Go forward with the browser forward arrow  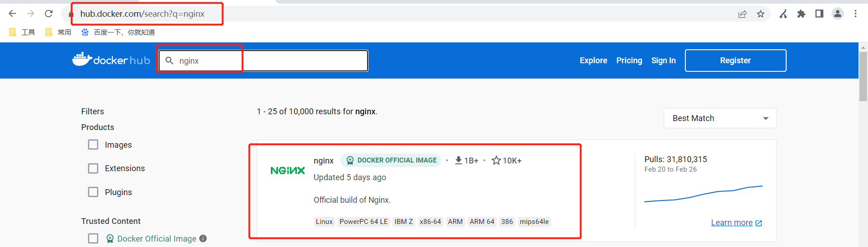30,14
